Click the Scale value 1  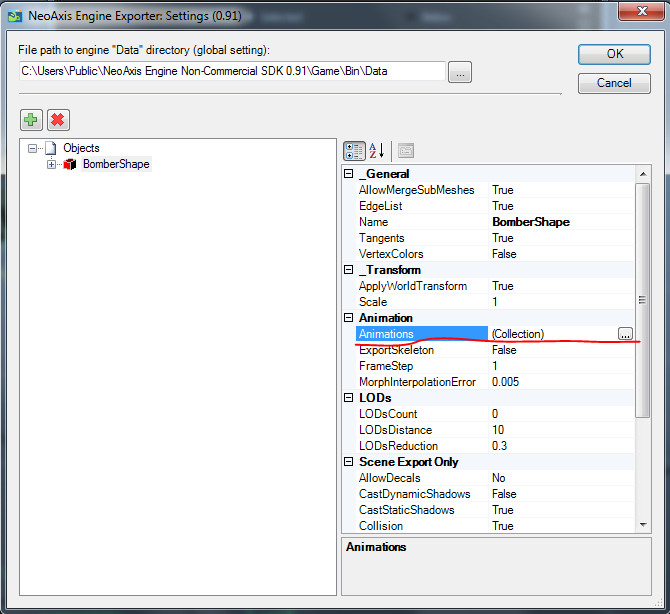click(x=494, y=302)
